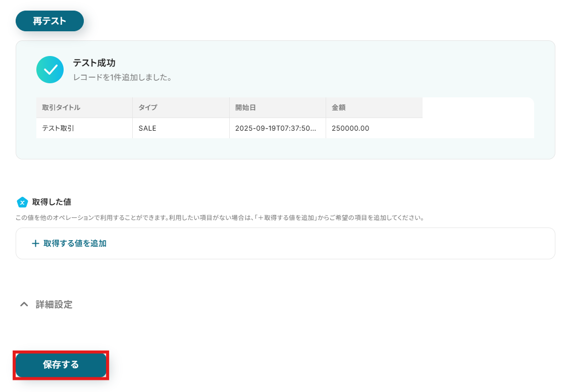Select the 取引タイトル column header
The image size is (570, 392).
[84, 107]
